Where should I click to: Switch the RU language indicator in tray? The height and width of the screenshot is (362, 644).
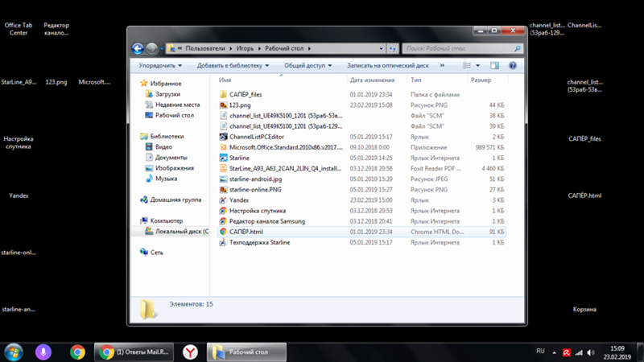[540, 352]
